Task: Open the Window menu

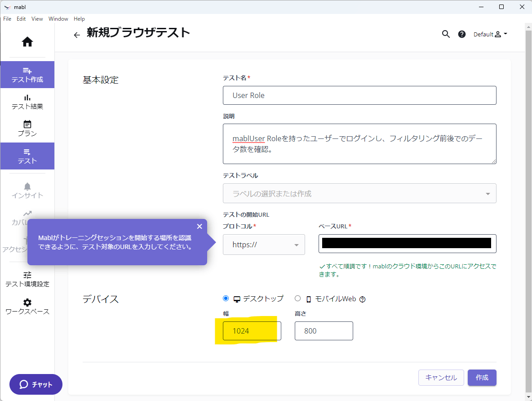Action: [58, 19]
